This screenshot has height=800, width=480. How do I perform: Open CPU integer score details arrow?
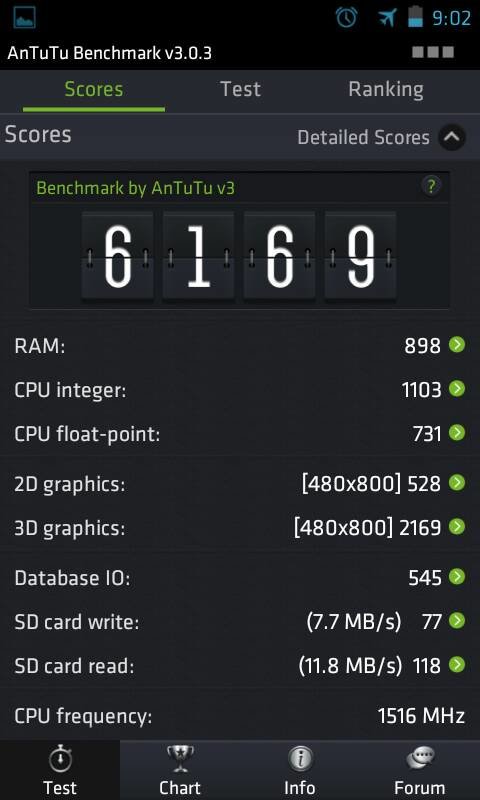pos(457,389)
